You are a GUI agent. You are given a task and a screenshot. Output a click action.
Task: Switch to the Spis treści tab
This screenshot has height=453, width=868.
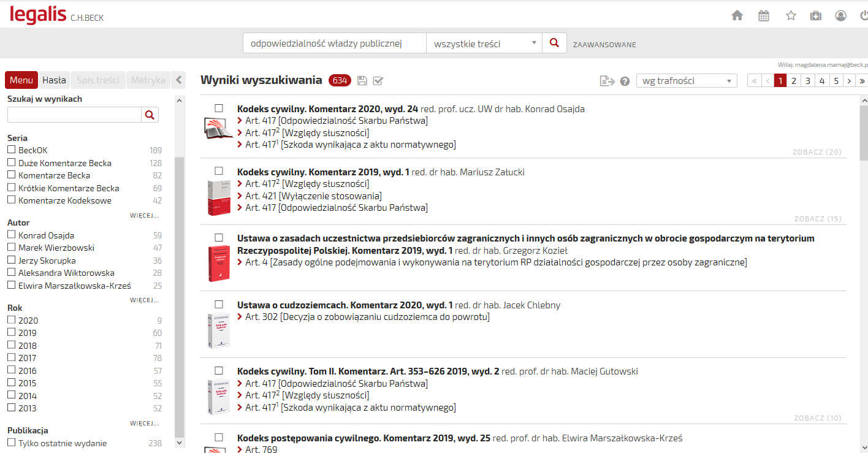click(98, 80)
